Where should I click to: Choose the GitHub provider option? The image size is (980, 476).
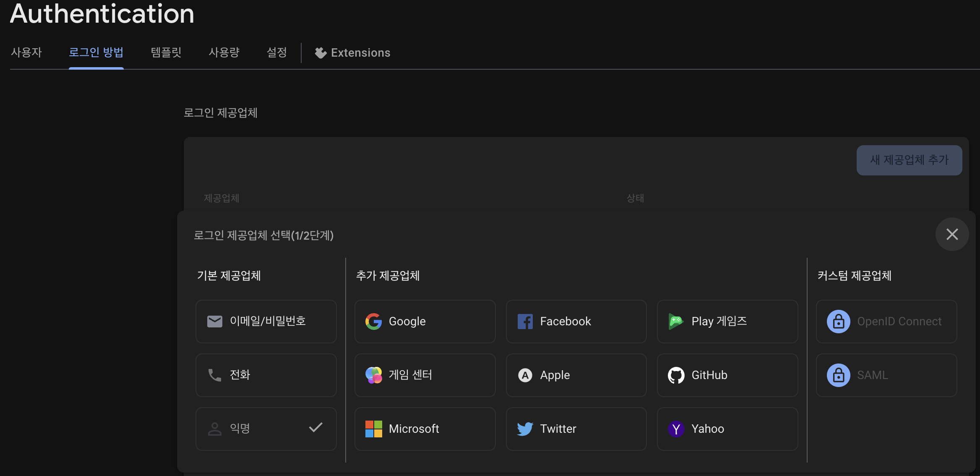point(727,375)
